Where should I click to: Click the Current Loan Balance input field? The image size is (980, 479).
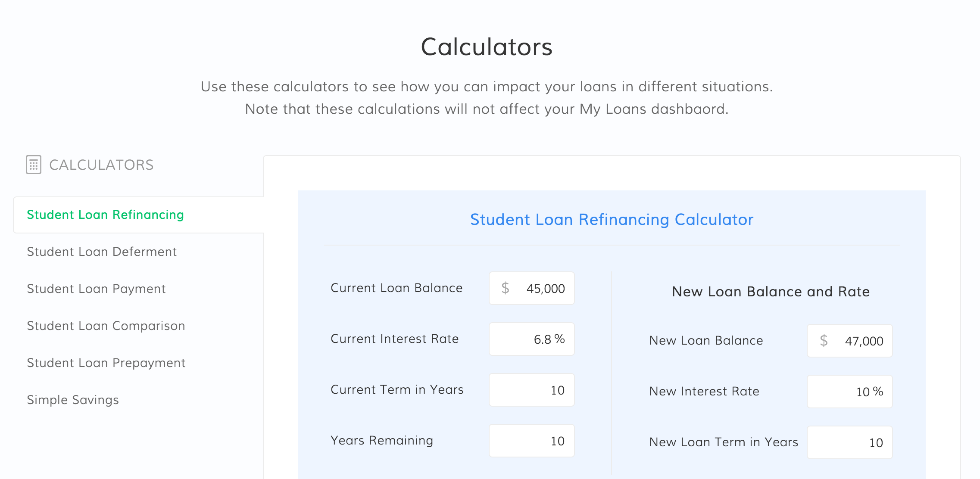[x=531, y=288]
